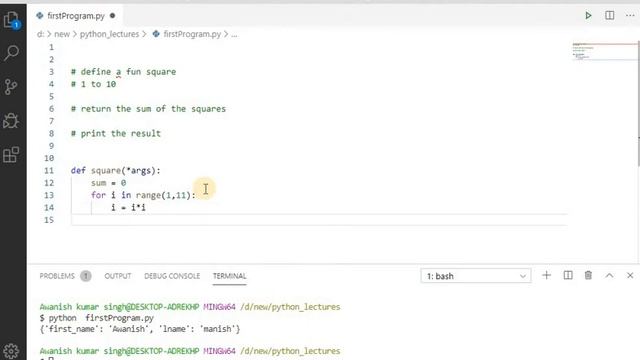
Task: Click the first '/d/new/python_lectures' terminal path
Action: 290,307
